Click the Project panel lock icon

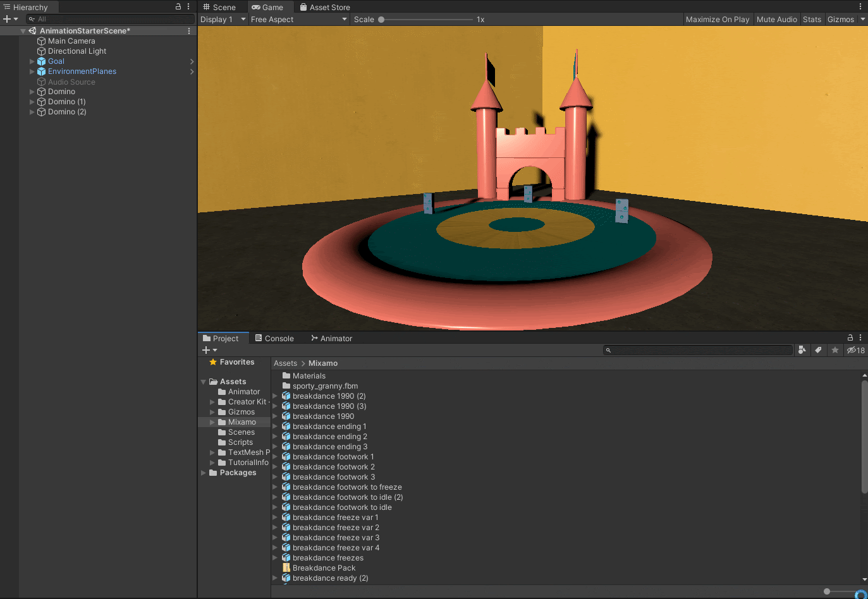click(x=850, y=338)
